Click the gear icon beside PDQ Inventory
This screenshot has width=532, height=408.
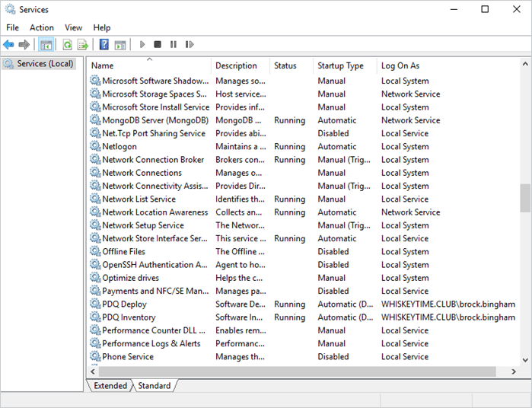pos(95,317)
